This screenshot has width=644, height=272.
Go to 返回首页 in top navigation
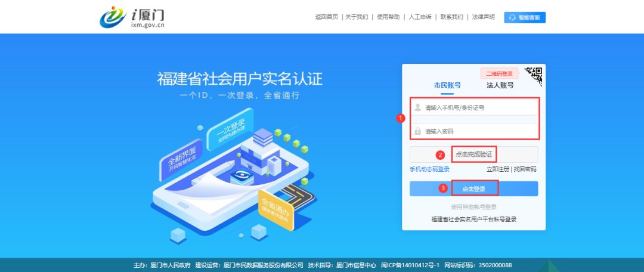327,17
